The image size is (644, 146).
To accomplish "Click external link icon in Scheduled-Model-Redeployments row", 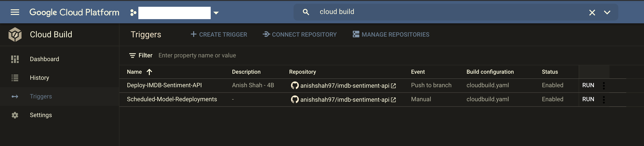I will [393, 100].
